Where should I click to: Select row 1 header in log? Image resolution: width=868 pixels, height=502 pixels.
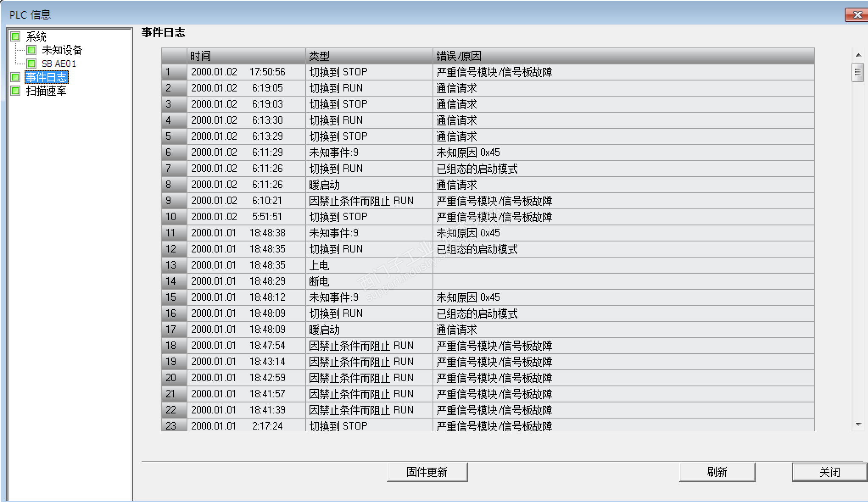tap(174, 72)
